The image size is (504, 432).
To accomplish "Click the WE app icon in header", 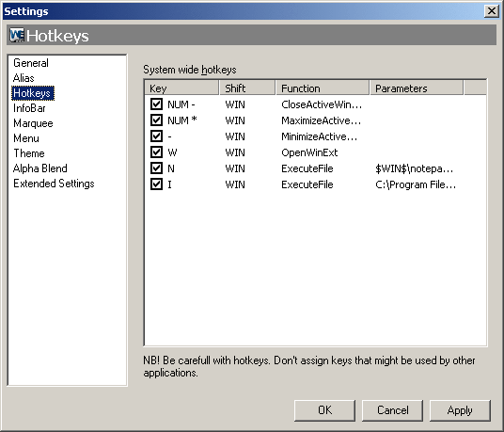I will click(x=17, y=35).
